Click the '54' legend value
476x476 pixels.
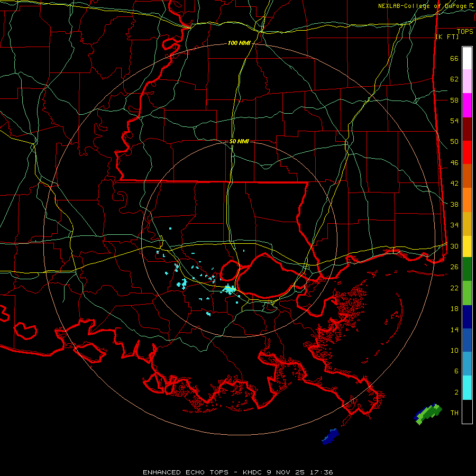(x=454, y=121)
